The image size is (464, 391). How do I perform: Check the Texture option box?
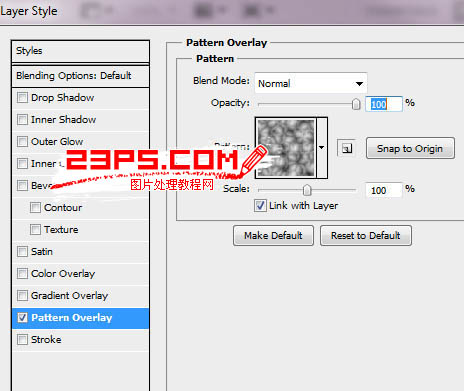coord(35,230)
